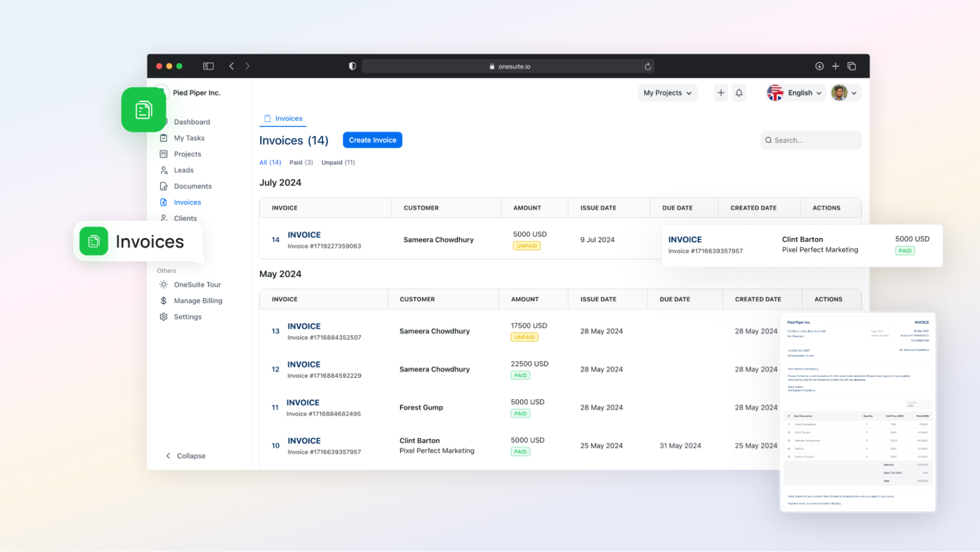The image size is (980, 552).
Task: Click the Settings icon under Others
Action: click(163, 317)
